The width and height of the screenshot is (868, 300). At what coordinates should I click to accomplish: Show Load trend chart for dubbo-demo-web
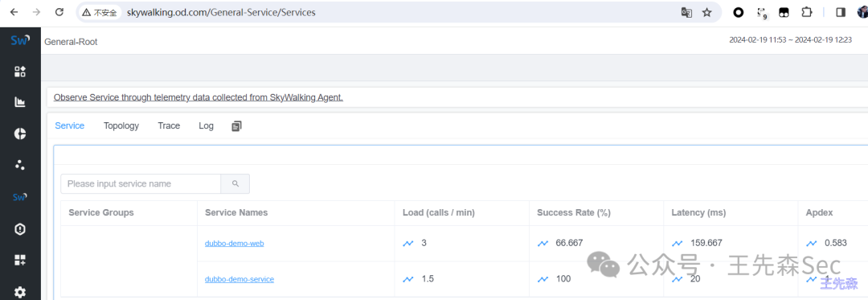tap(408, 243)
